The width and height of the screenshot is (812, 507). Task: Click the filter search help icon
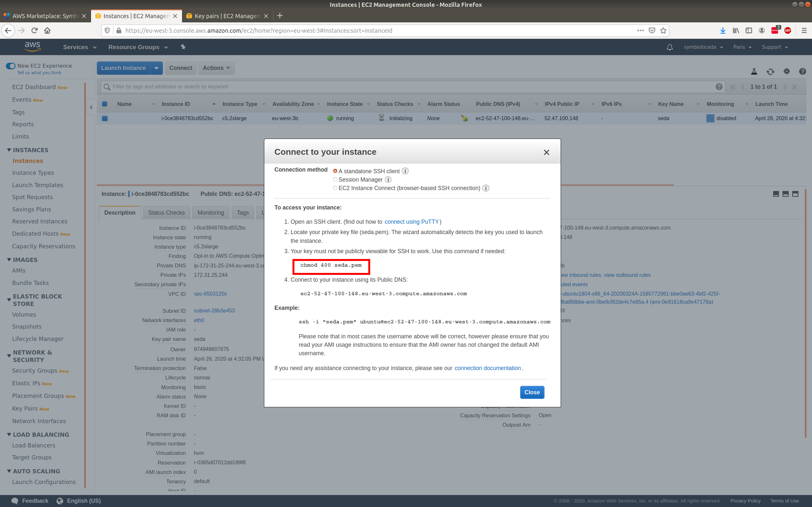(719, 86)
